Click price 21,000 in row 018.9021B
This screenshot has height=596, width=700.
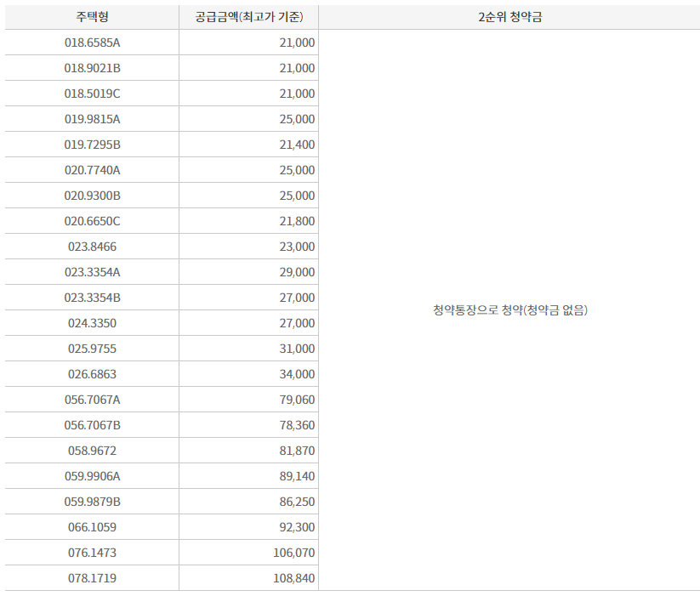coord(297,68)
